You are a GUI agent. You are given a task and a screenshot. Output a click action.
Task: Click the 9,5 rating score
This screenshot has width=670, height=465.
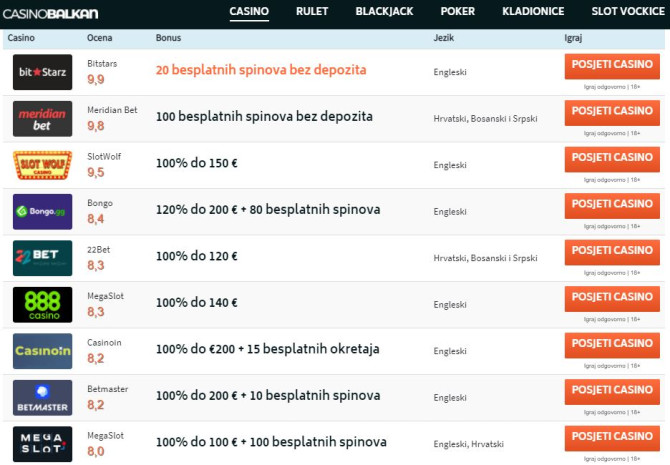(96, 173)
